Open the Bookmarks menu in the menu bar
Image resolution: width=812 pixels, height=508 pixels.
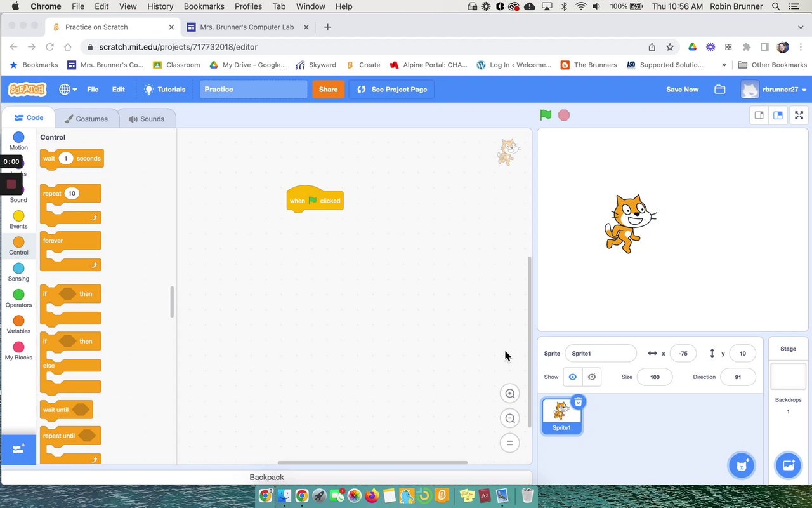click(204, 6)
